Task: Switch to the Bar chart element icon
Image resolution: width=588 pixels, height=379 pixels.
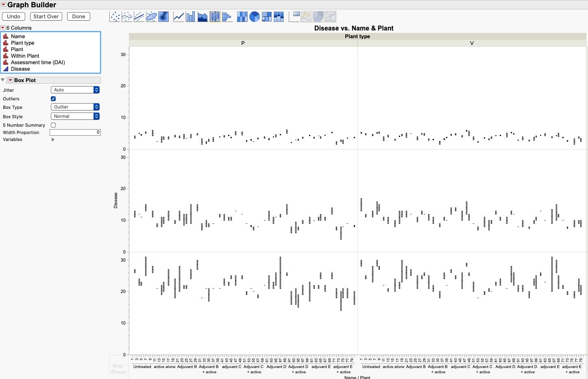Action: click(x=190, y=16)
